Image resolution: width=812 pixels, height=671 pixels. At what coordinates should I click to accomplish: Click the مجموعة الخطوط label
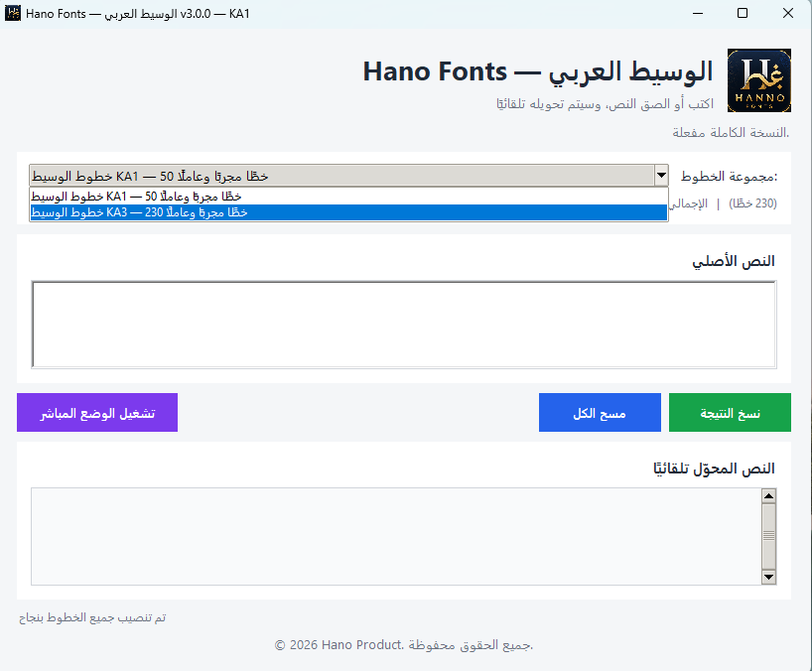coord(730,177)
